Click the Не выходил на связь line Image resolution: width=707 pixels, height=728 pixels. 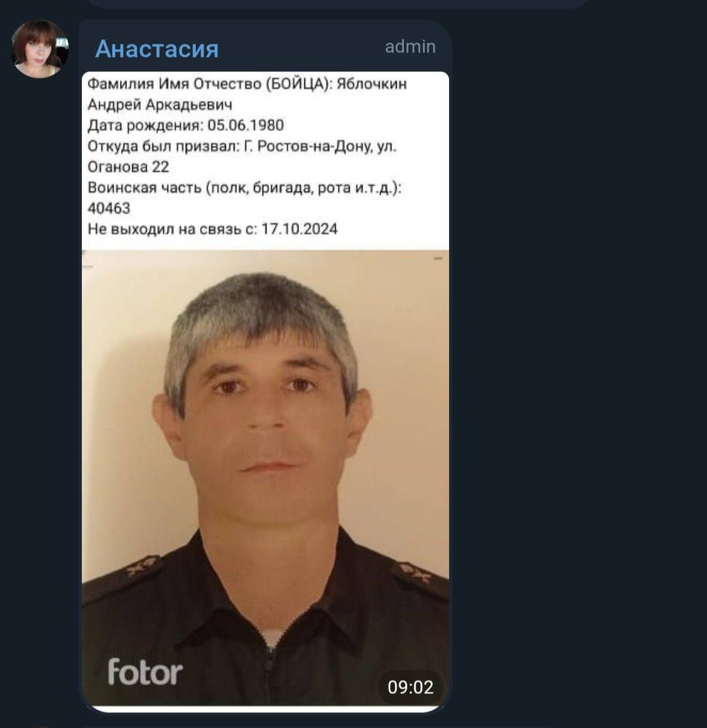(x=213, y=229)
